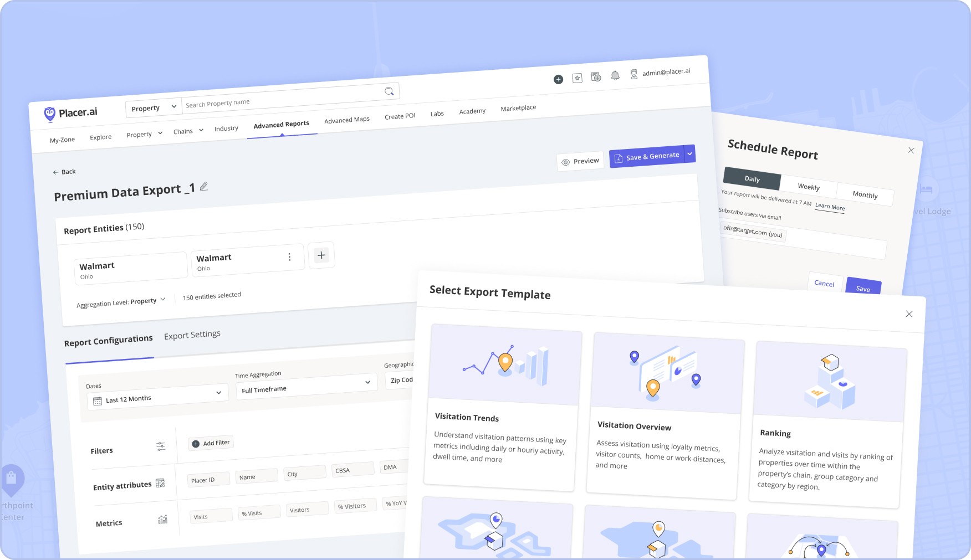Open the Full Timeframe aggregation dropdown
971x560 pixels.
306,386
